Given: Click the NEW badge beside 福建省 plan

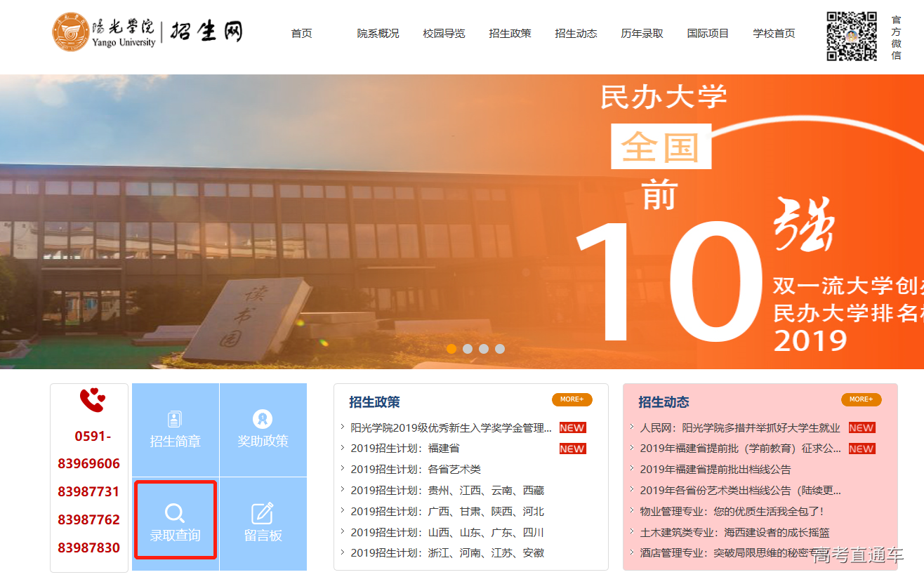Looking at the screenshot, I should (x=572, y=449).
